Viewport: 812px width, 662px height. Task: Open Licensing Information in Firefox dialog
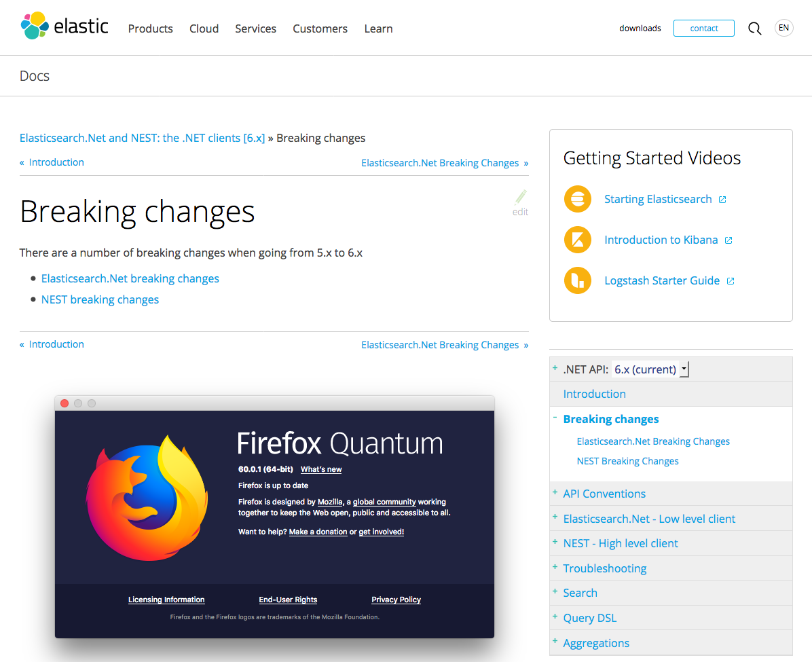(x=166, y=600)
